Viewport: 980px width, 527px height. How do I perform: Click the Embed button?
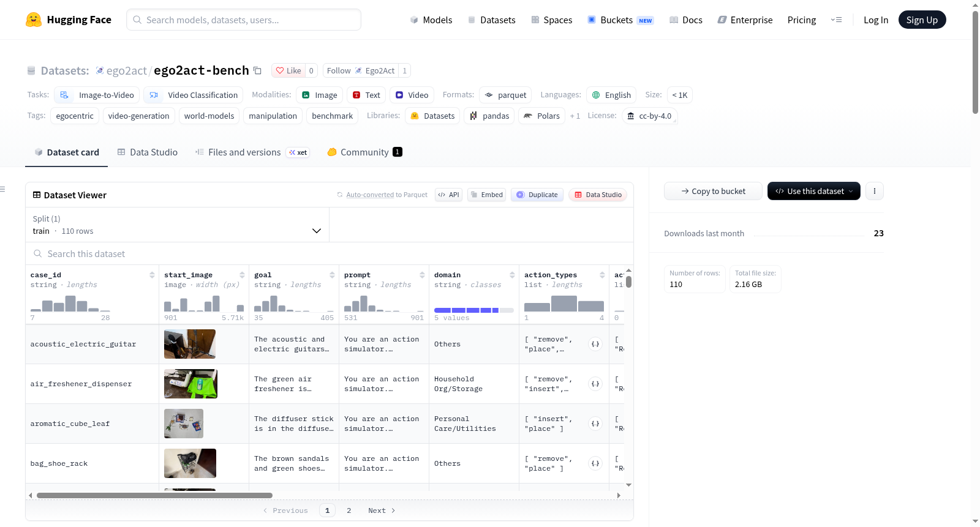[486, 195]
